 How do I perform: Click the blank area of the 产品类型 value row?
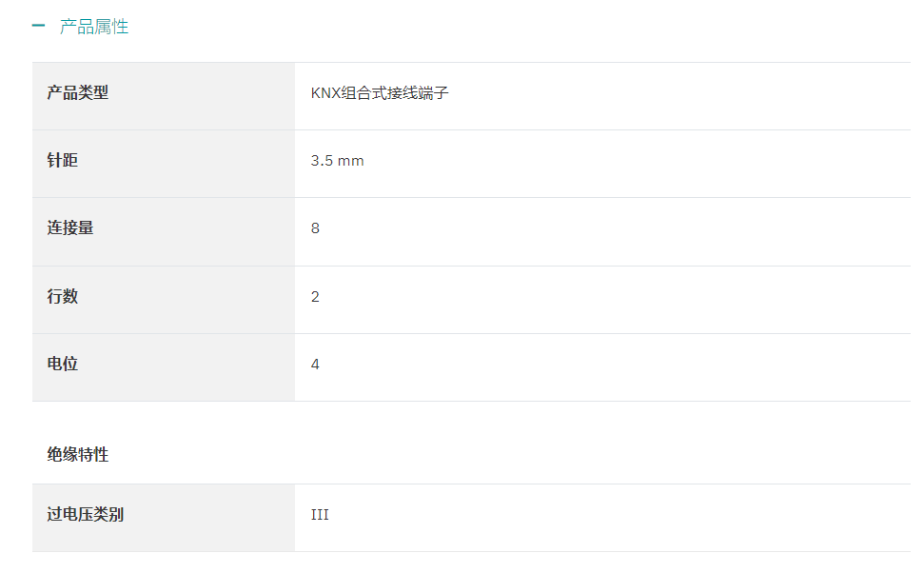[x=678, y=96]
